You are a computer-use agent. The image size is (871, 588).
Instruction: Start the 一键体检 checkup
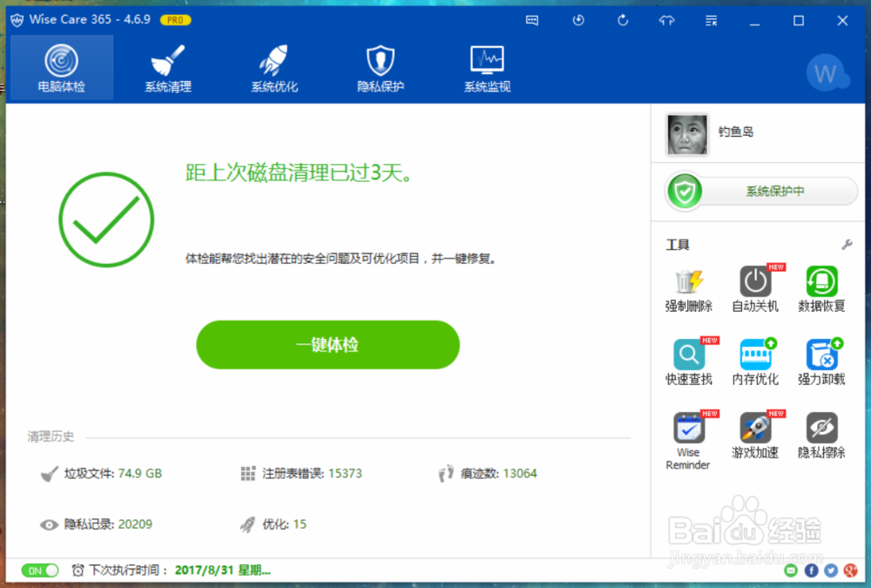pyautogui.click(x=327, y=345)
